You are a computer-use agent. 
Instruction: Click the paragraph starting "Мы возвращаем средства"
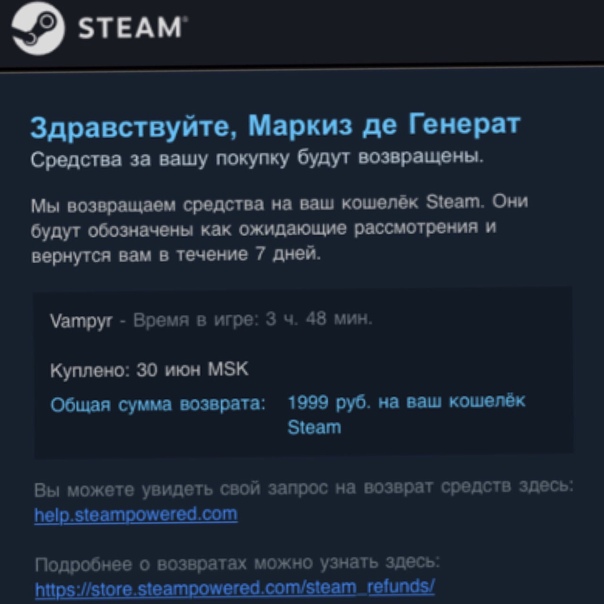coord(279,228)
